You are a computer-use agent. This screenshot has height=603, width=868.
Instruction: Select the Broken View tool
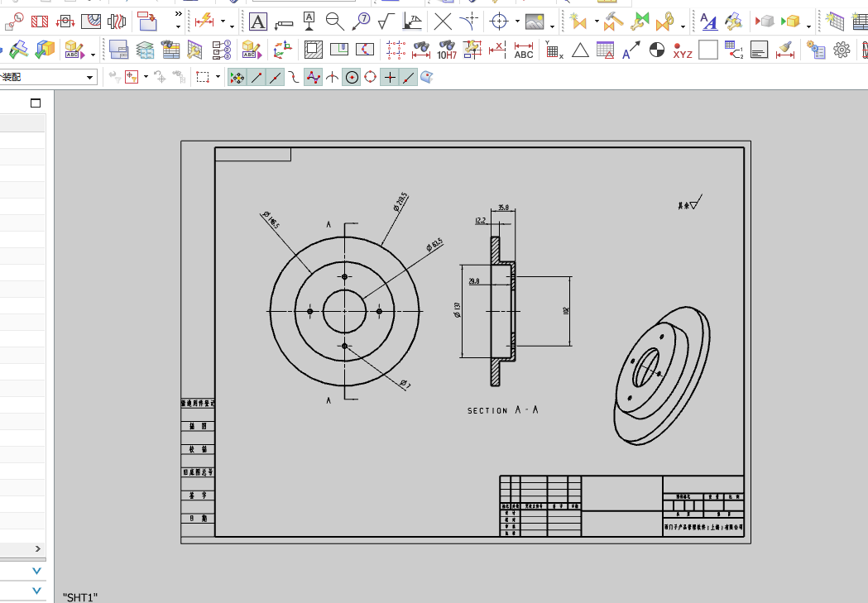coord(116,22)
